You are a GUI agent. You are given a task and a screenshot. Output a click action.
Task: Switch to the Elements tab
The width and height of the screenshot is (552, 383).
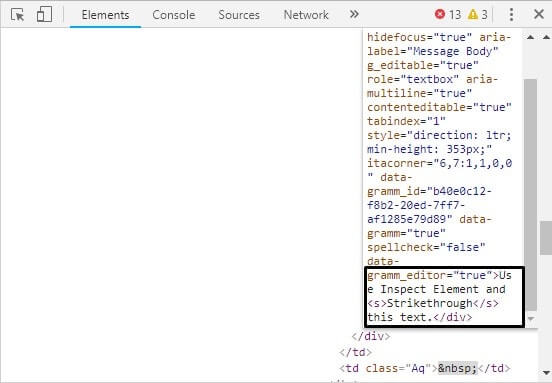pos(105,15)
